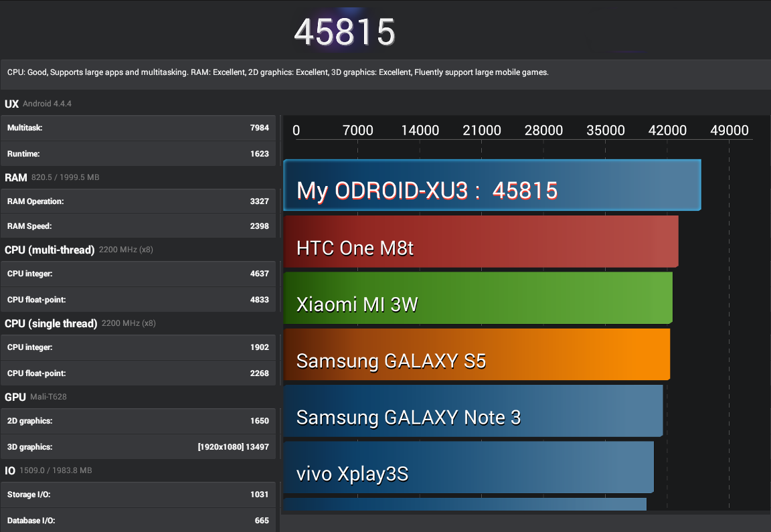Click the UX Android 4.4.4 header
The image size is (771, 532).
38,104
